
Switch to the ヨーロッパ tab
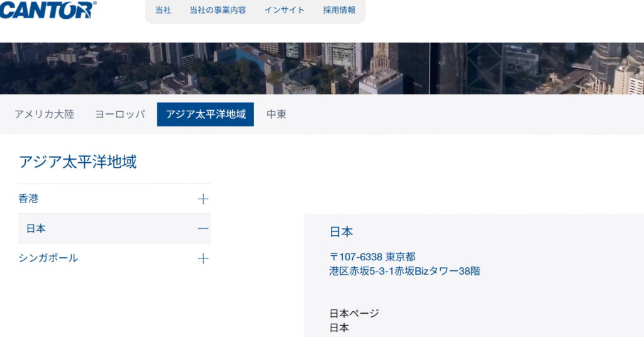click(x=120, y=114)
